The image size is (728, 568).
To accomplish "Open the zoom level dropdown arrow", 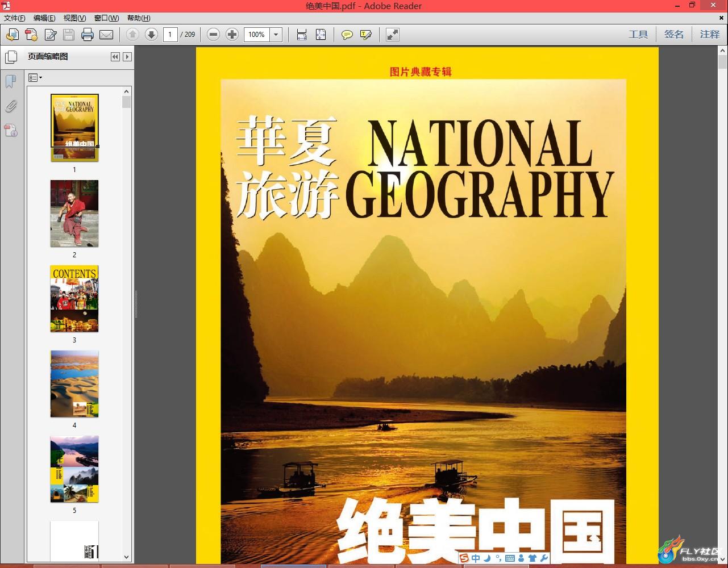I will click(276, 35).
